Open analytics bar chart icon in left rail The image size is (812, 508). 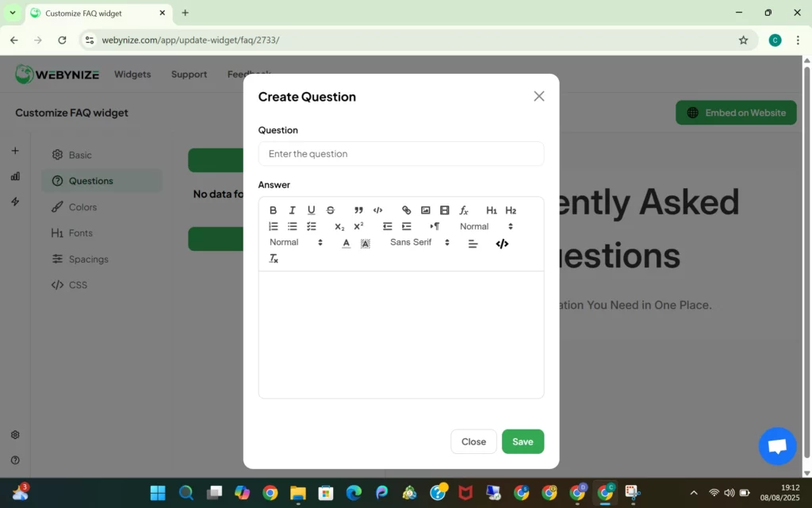pos(15,176)
